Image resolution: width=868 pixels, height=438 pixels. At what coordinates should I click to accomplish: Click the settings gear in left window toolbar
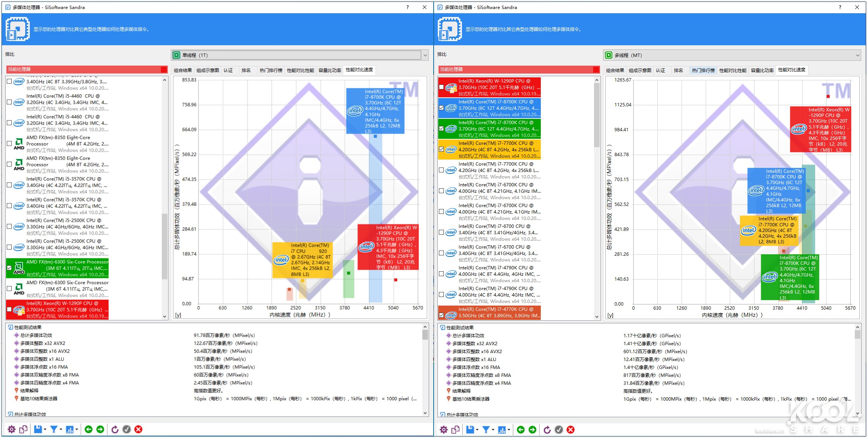pyautogui.click(x=12, y=429)
